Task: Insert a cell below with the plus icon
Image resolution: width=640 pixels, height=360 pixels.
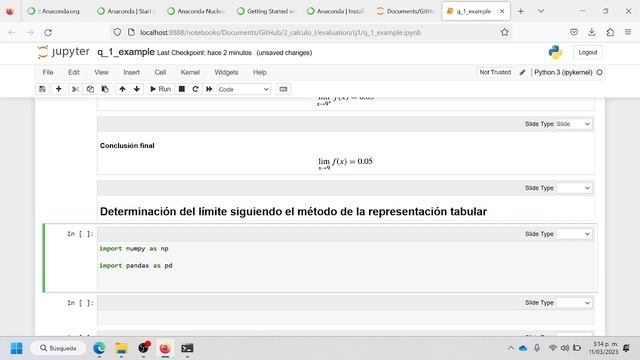Action: pos(58,89)
